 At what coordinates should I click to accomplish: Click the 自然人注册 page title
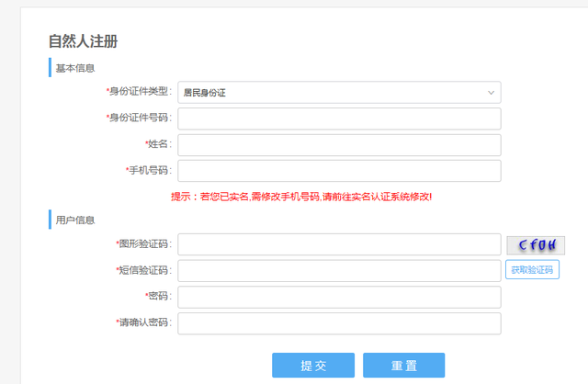[x=84, y=41]
